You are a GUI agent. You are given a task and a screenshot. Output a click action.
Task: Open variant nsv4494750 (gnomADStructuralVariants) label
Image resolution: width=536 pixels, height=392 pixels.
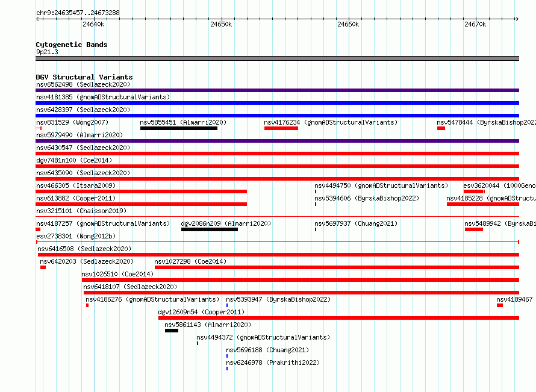381,185
